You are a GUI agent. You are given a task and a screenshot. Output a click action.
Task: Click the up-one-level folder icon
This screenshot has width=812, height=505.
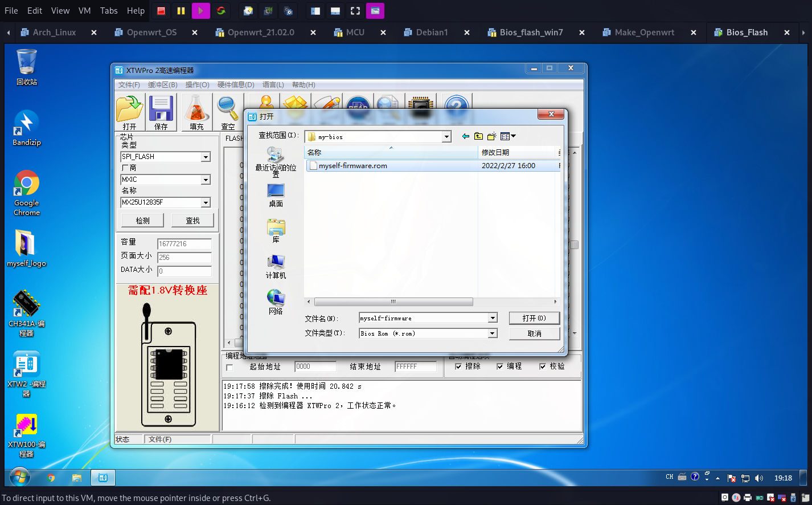click(478, 136)
